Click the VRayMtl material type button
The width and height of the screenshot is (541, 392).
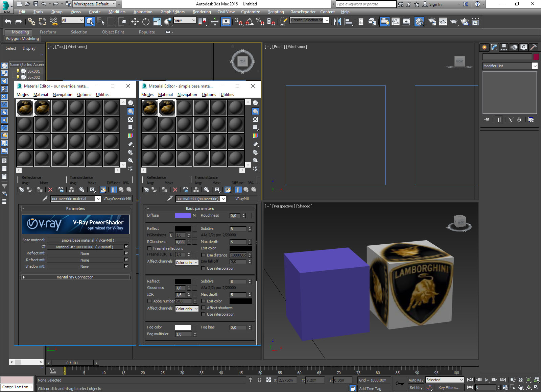(242, 199)
